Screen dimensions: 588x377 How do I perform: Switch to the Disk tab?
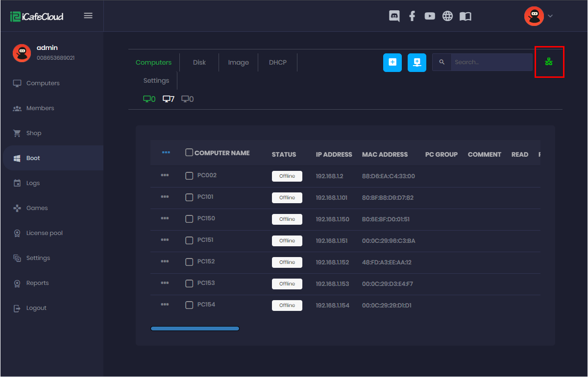tap(199, 62)
